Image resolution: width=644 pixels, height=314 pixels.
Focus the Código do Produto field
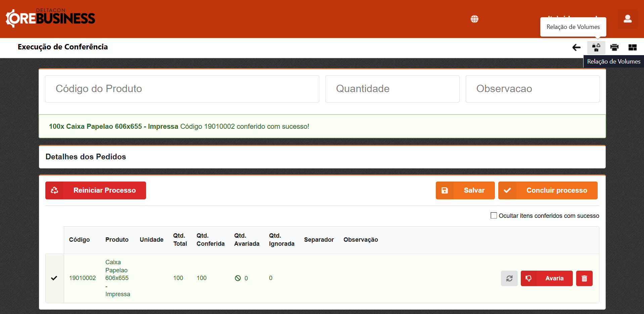(182, 89)
